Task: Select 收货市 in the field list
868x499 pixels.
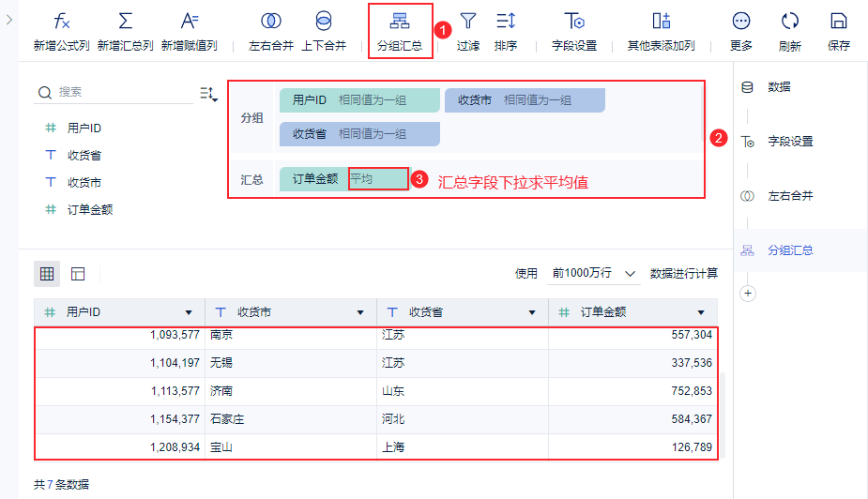Action: click(84, 183)
